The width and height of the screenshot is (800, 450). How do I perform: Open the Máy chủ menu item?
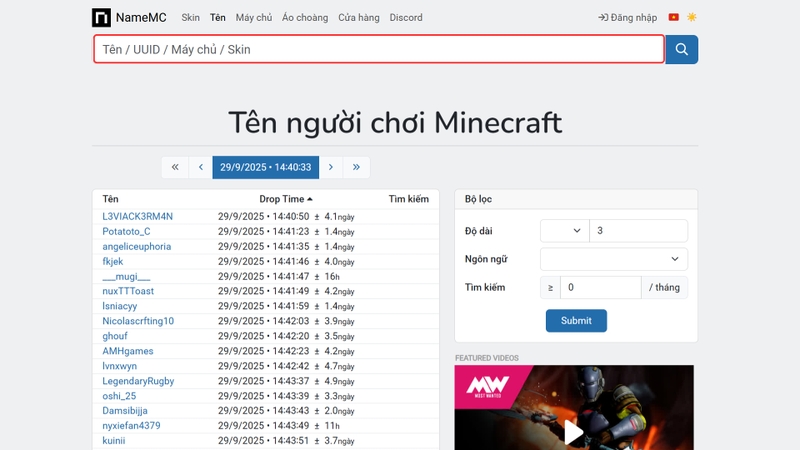(x=254, y=17)
